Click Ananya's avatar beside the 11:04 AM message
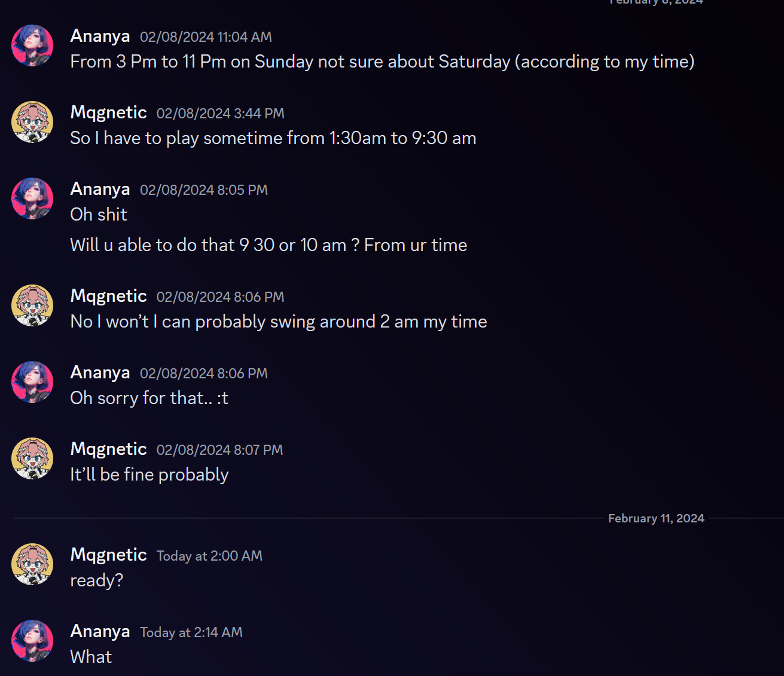Viewport: 784px width, 676px height. click(32, 45)
